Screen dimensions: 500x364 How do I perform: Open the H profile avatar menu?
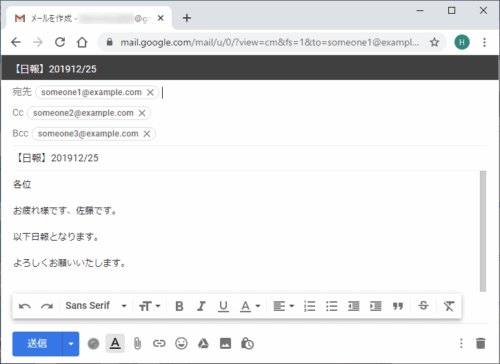[x=462, y=42]
